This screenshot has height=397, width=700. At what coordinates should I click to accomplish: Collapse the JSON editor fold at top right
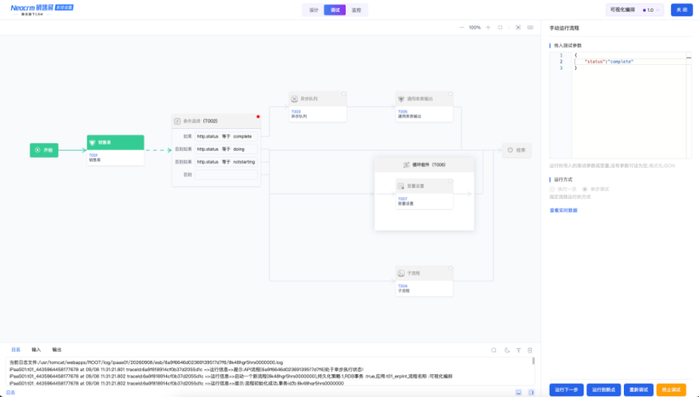tap(688, 57)
